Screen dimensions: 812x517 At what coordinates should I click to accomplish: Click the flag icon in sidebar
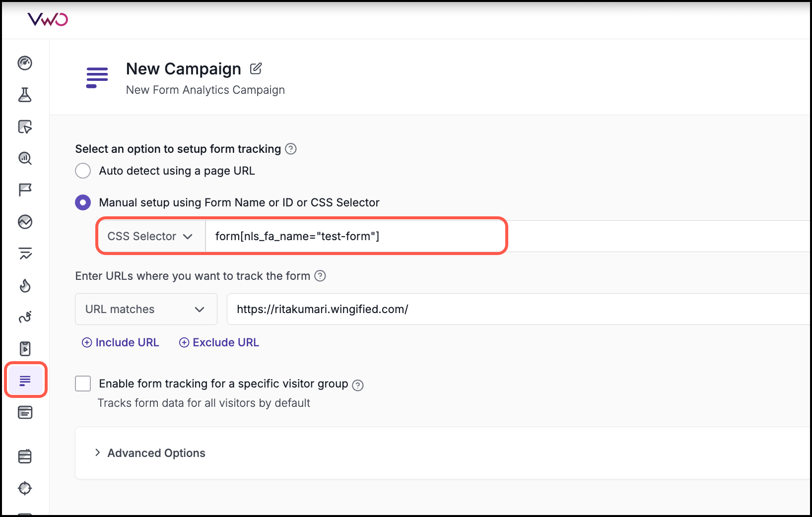[25, 190]
